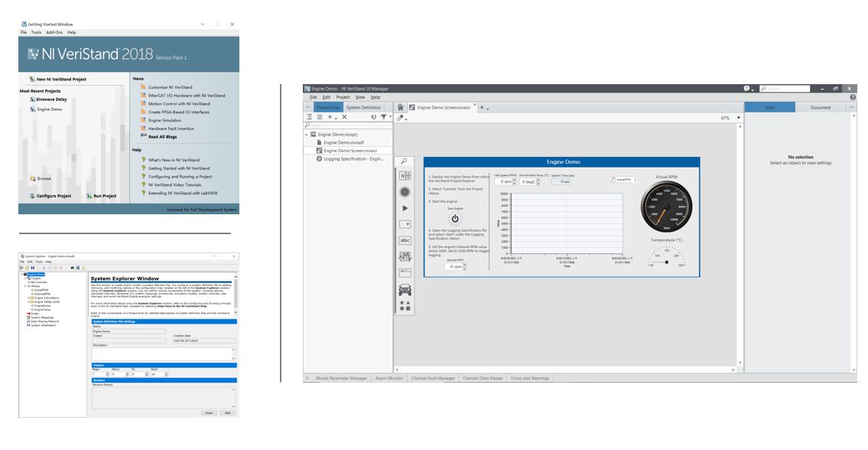Open the add new tab plus dropdown
Viewport: 868px width, 450px height.
pyautogui.click(x=484, y=107)
